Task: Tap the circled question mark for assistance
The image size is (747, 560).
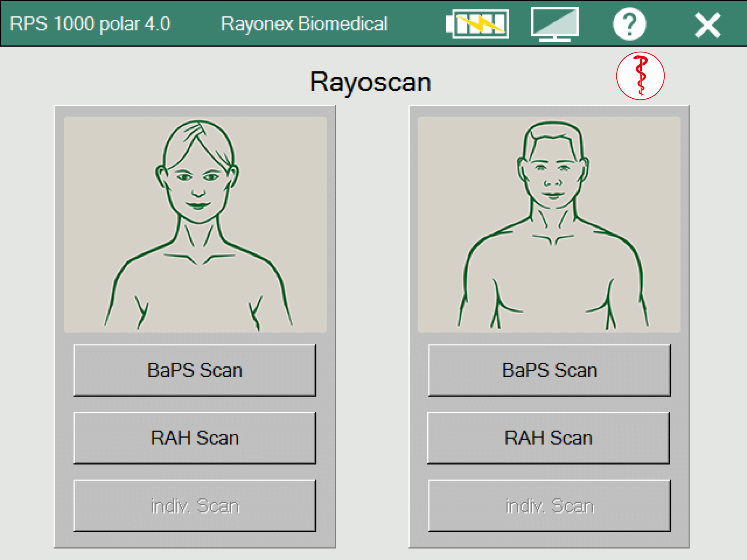Action: coord(629,24)
